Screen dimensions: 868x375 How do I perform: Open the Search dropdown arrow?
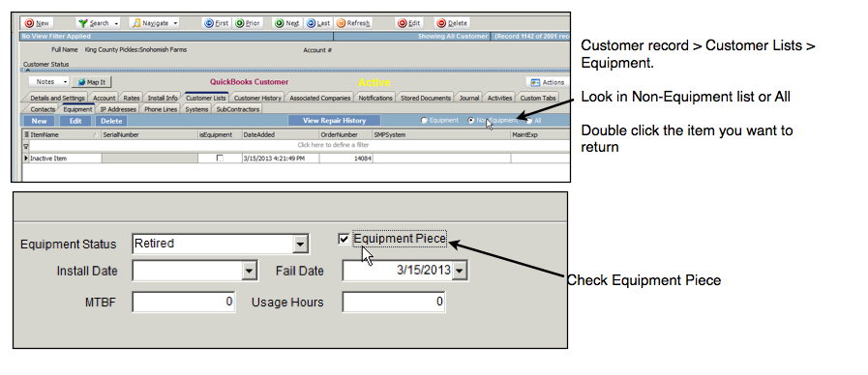click(x=116, y=23)
